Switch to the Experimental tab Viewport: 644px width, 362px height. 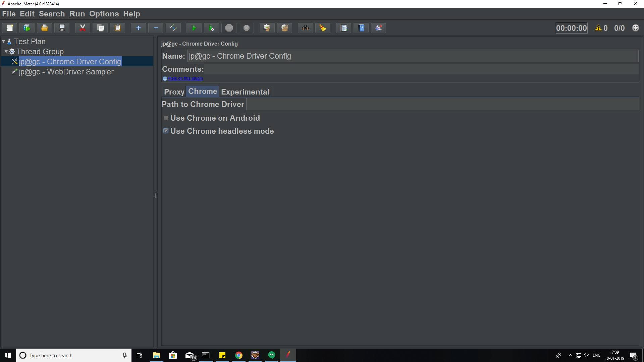click(x=245, y=92)
